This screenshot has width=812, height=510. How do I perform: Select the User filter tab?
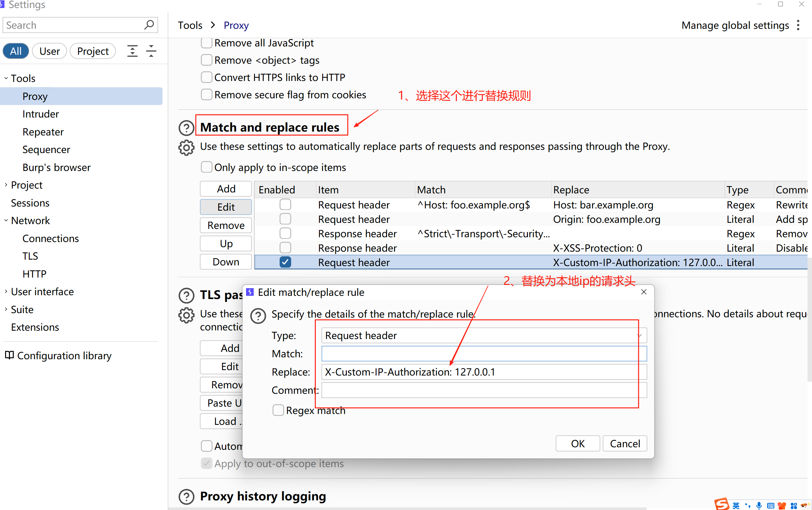(x=50, y=51)
